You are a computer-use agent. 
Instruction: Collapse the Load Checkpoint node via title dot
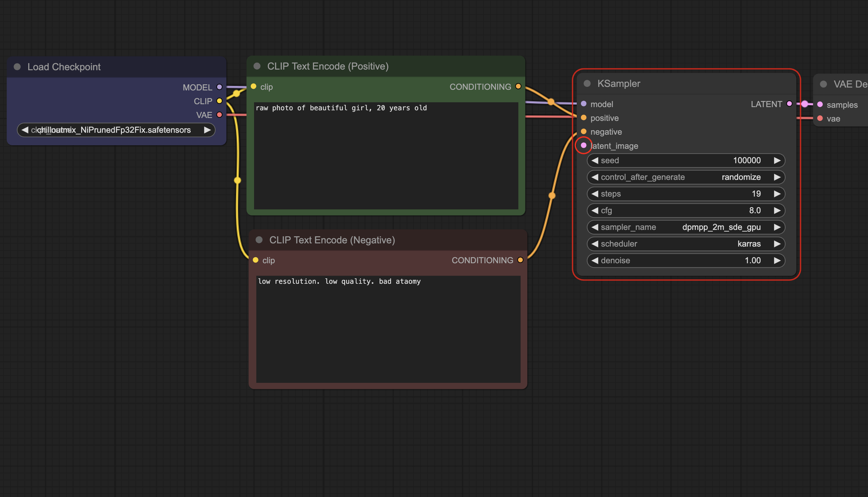(x=17, y=67)
